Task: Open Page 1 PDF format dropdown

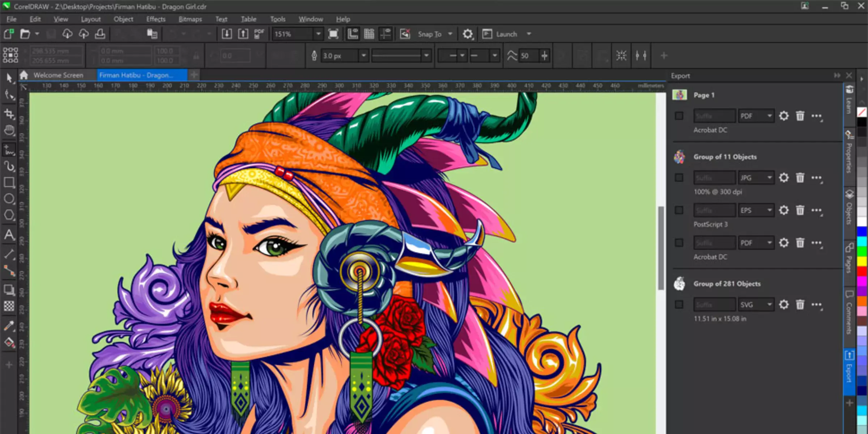Action: point(770,116)
